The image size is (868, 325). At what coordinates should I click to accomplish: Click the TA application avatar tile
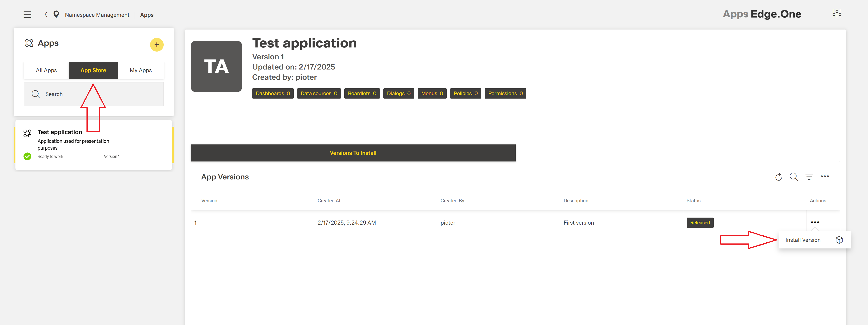216,66
